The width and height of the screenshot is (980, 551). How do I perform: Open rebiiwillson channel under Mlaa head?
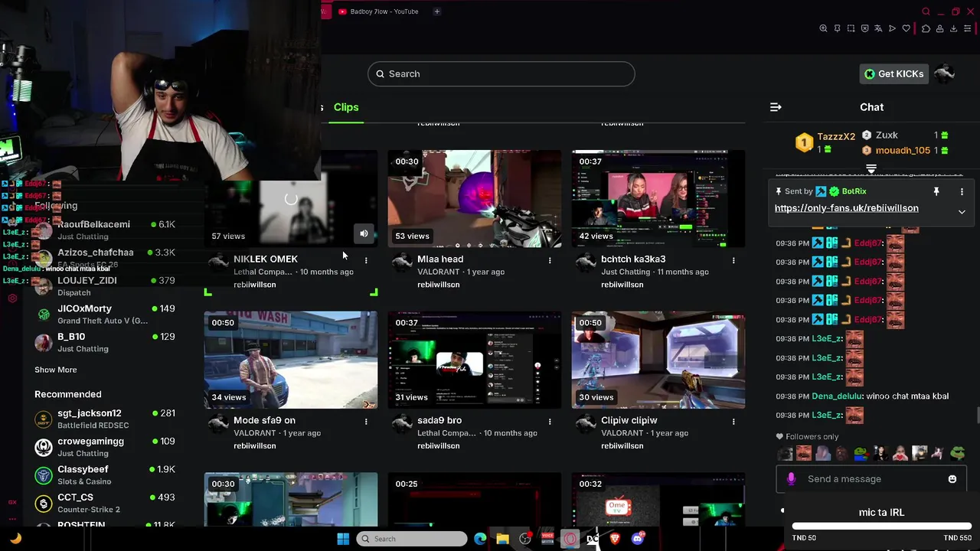pyautogui.click(x=438, y=285)
